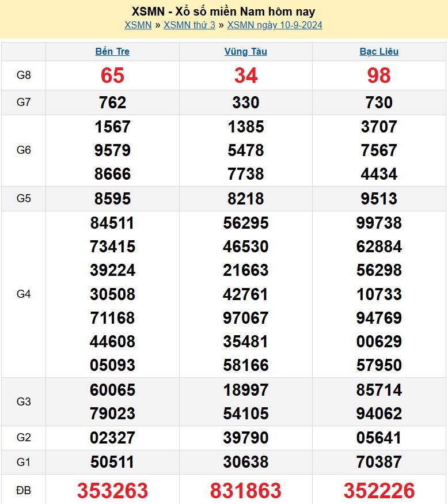Click the Vũng Tàu column header link
The height and width of the screenshot is (504, 448).
tap(246, 51)
